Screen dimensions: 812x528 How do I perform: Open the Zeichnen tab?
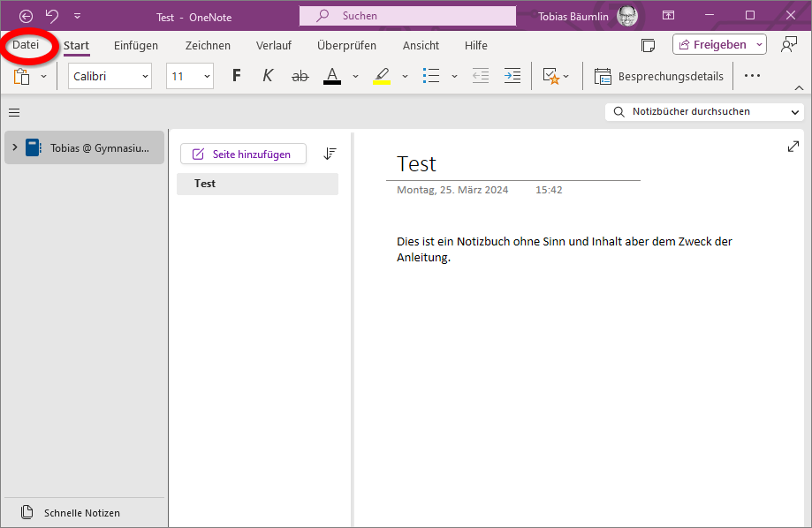pos(208,46)
